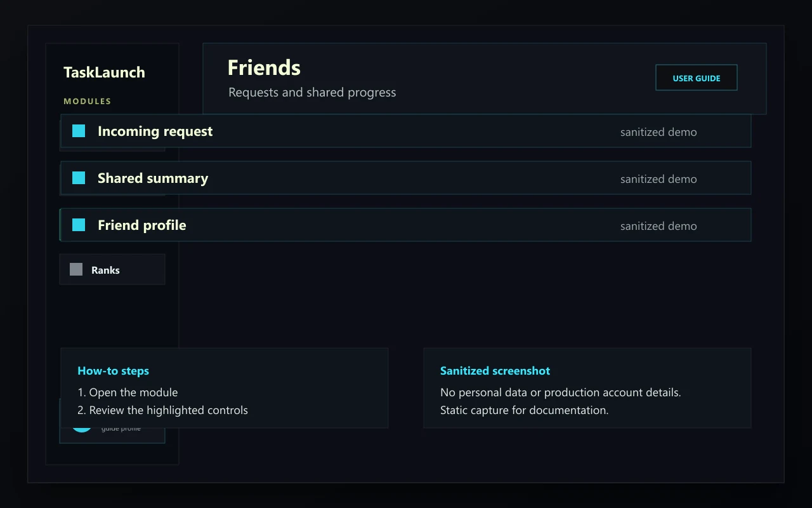Click the TaskLaunch app title
812x508 pixels.
[104, 72]
